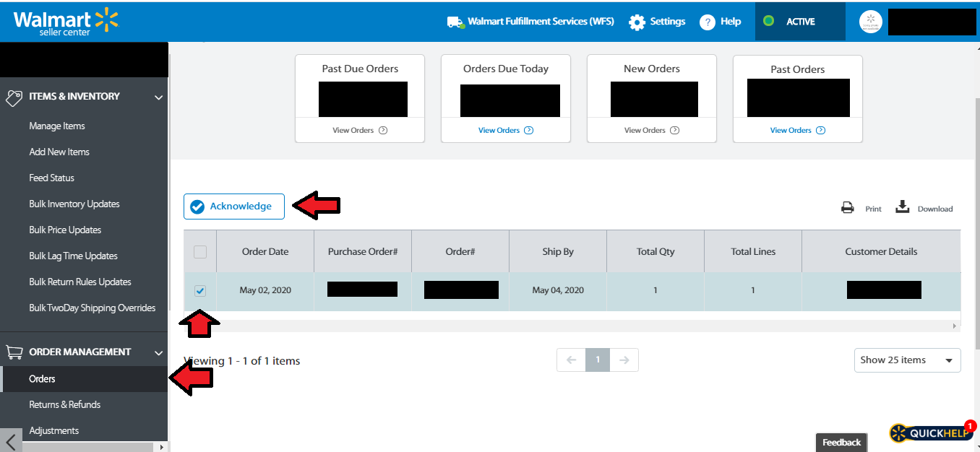Click the Ship By column header

tap(558, 251)
